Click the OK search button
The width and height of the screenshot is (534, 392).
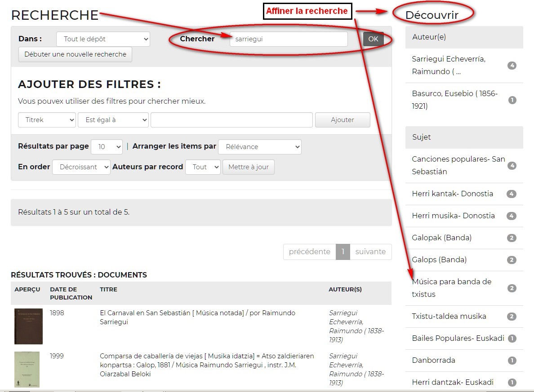coord(373,39)
